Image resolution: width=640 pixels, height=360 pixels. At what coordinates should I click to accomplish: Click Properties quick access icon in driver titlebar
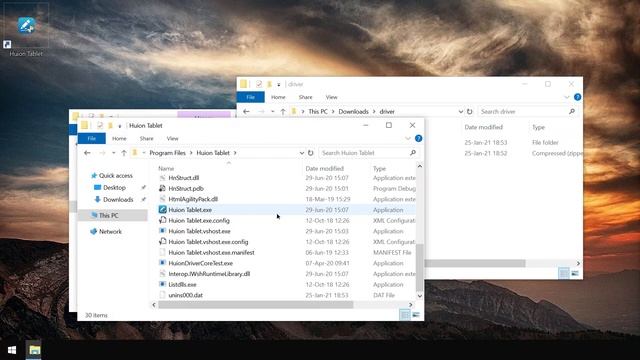(x=259, y=84)
